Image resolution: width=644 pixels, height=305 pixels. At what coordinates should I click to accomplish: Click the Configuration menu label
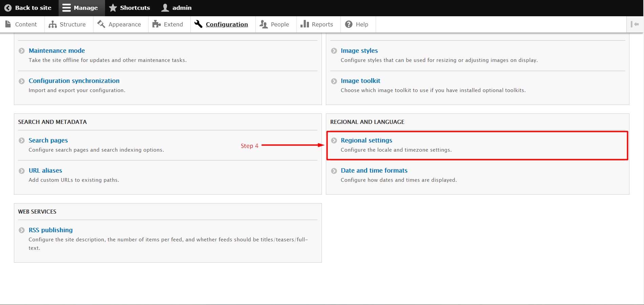(x=227, y=24)
